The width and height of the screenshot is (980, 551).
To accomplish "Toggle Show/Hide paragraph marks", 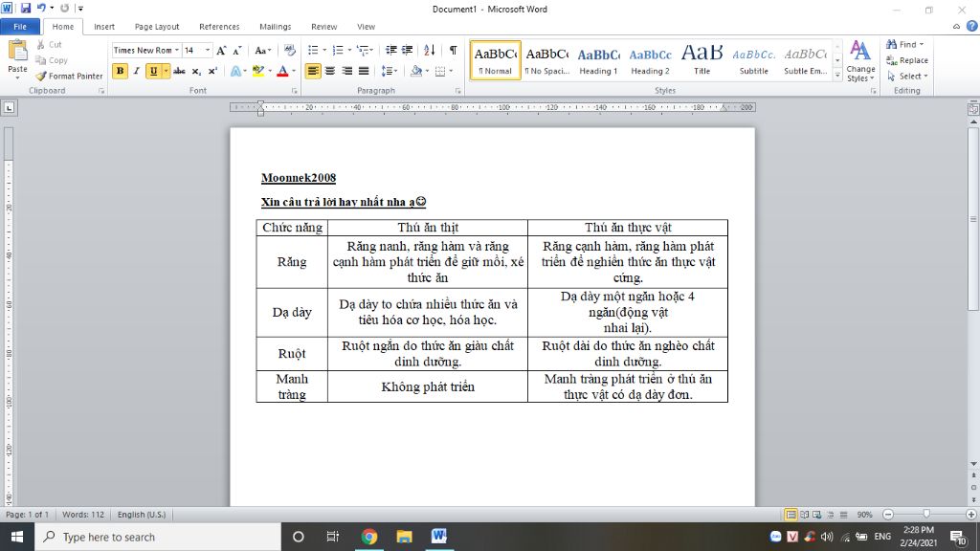I will tap(453, 50).
